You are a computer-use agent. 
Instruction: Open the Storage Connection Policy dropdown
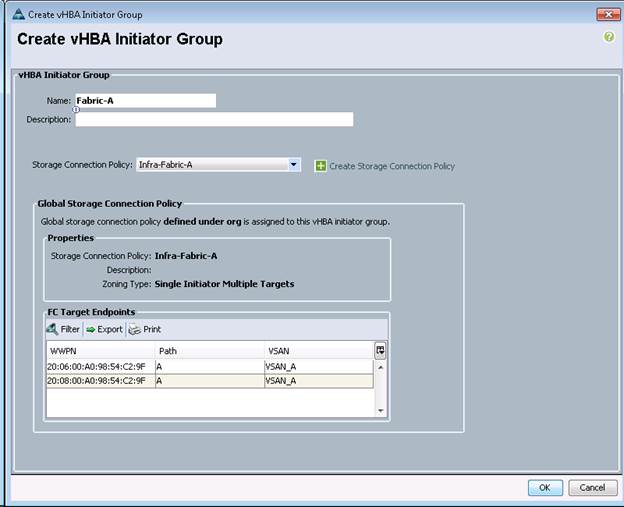point(218,165)
